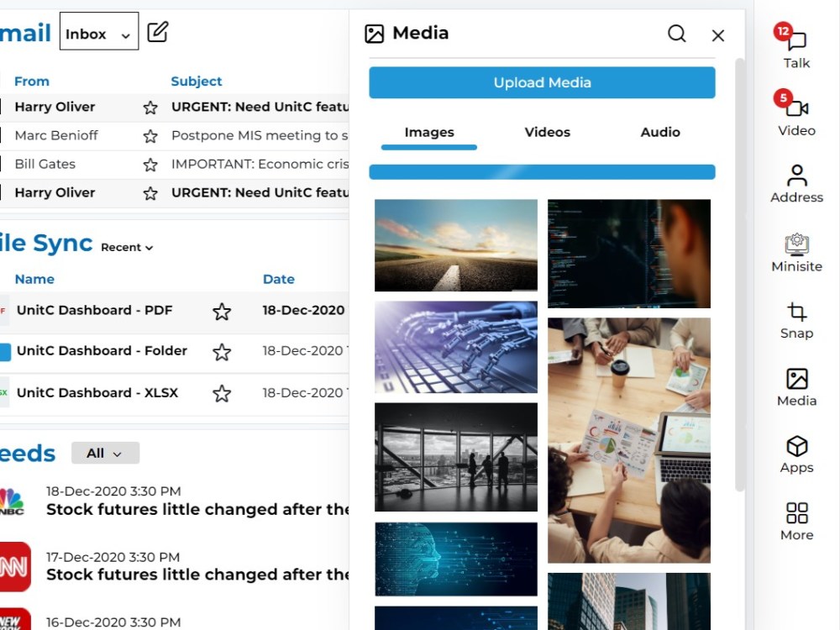The image size is (840, 630).
Task: Click the CNN feed source logo
Action: coord(15,567)
